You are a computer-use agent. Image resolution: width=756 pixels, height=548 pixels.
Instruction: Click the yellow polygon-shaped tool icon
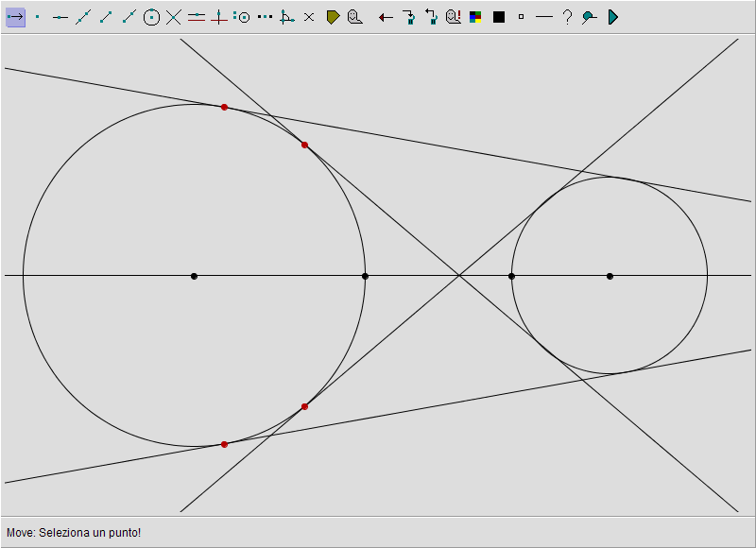(333, 17)
